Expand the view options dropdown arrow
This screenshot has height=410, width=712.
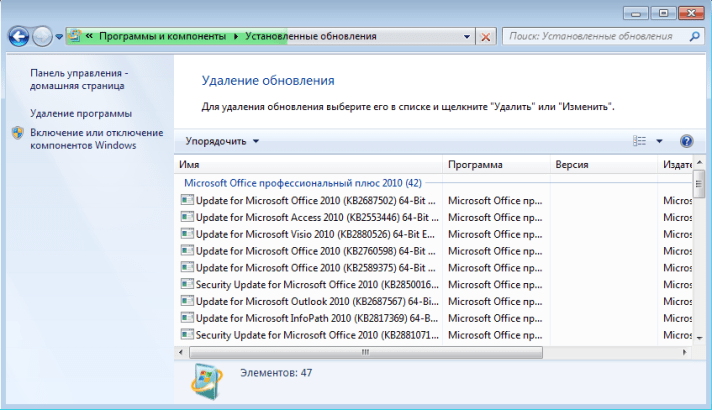[x=659, y=141]
